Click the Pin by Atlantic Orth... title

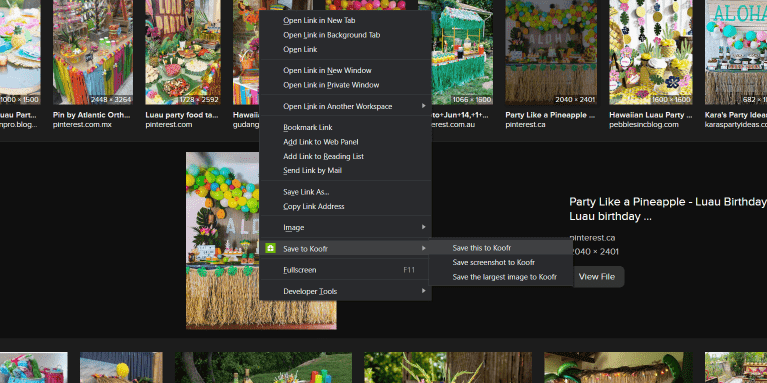tap(91, 115)
